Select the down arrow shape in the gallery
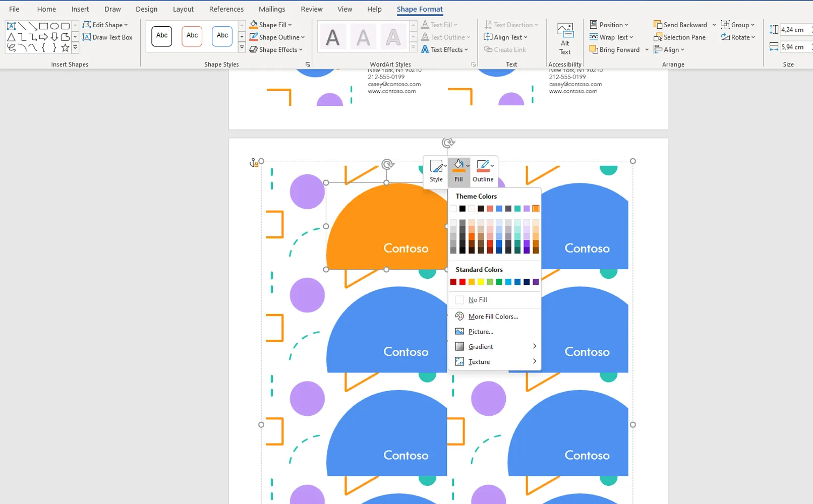Viewport: 813px width, 504px height. pyautogui.click(x=54, y=37)
